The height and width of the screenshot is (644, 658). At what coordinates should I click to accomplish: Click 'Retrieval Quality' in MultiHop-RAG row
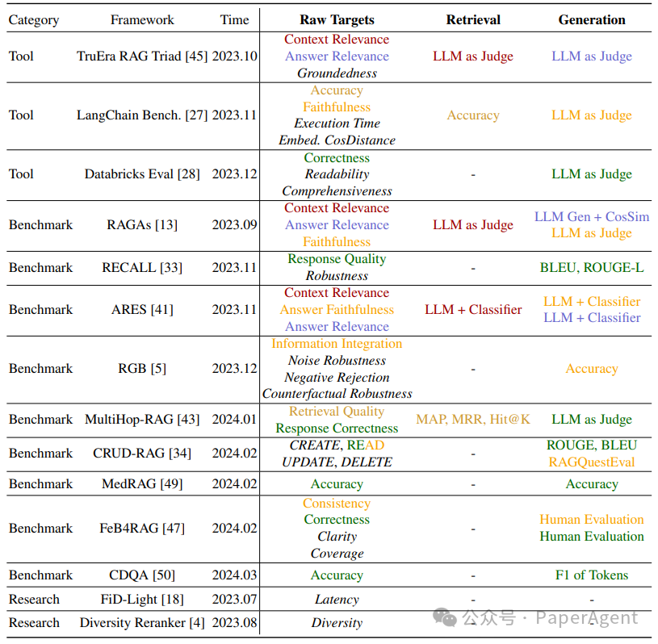click(x=337, y=412)
